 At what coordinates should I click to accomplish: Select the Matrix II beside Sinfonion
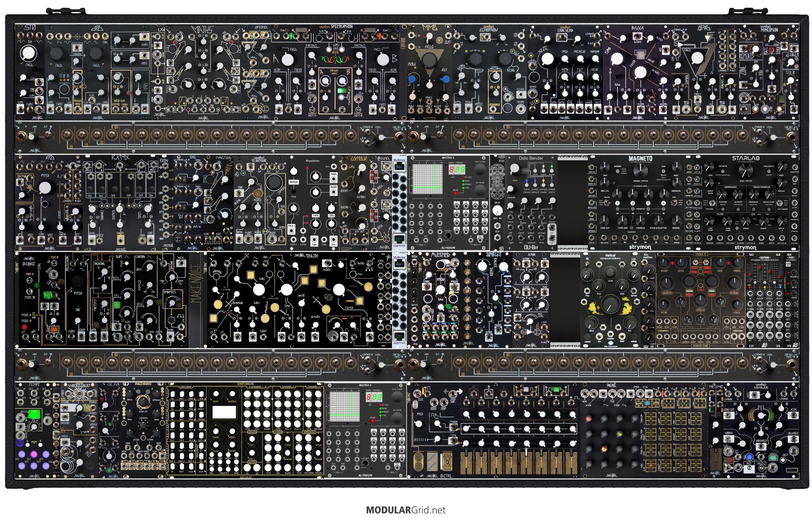[365, 430]
